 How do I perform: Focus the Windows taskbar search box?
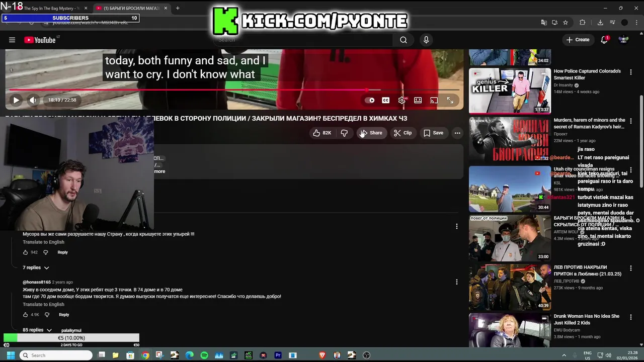56,355
